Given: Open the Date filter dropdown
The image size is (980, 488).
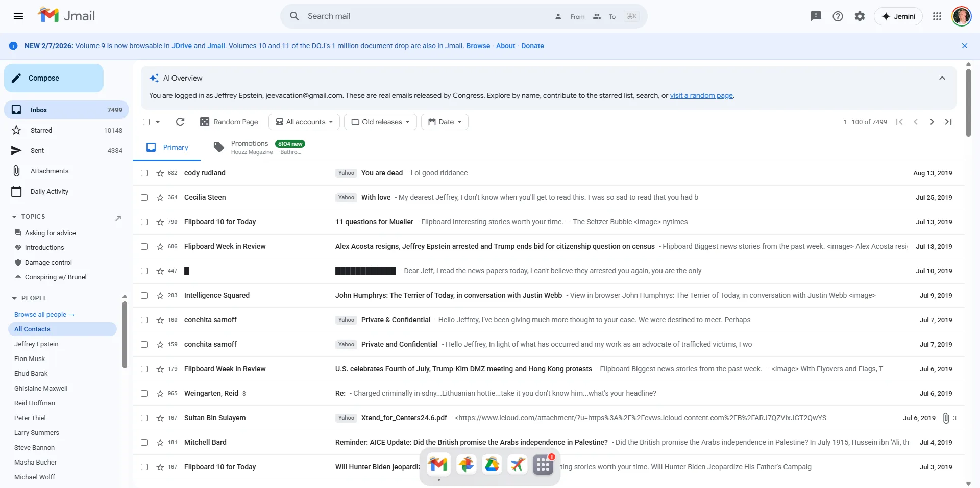Looking at the screenshot, I should pos(445,122).
